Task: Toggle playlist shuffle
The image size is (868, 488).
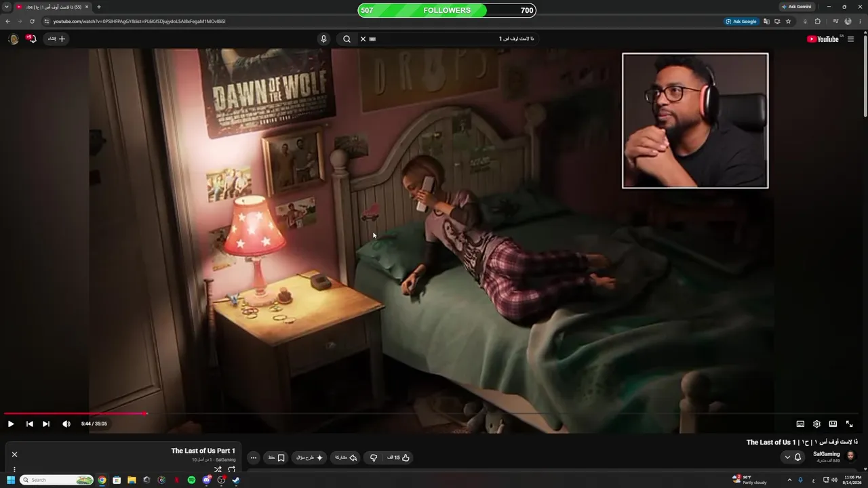Action: (x=218, y=469)
